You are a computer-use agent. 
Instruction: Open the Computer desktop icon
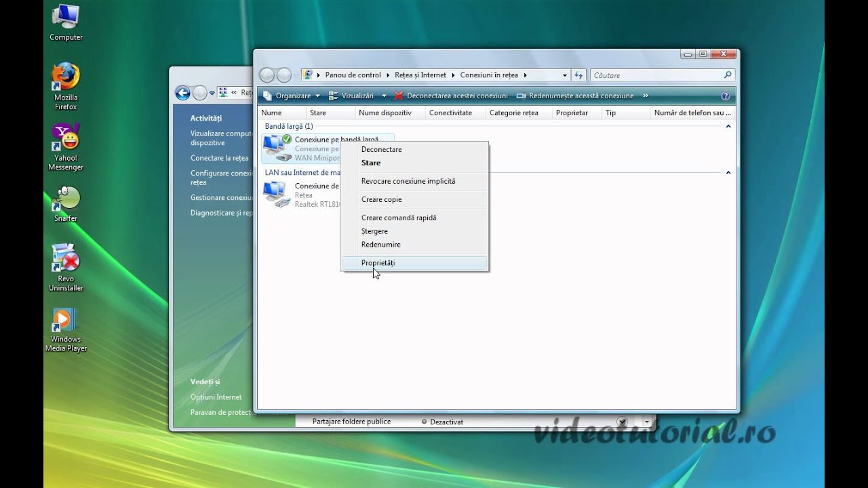[x=66, y=22]
